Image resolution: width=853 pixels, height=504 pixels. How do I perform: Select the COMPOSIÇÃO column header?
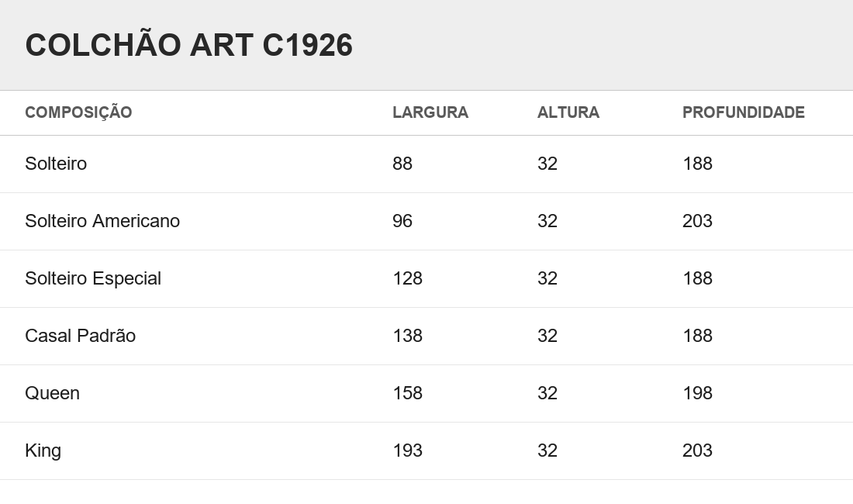tap(78, 112)
